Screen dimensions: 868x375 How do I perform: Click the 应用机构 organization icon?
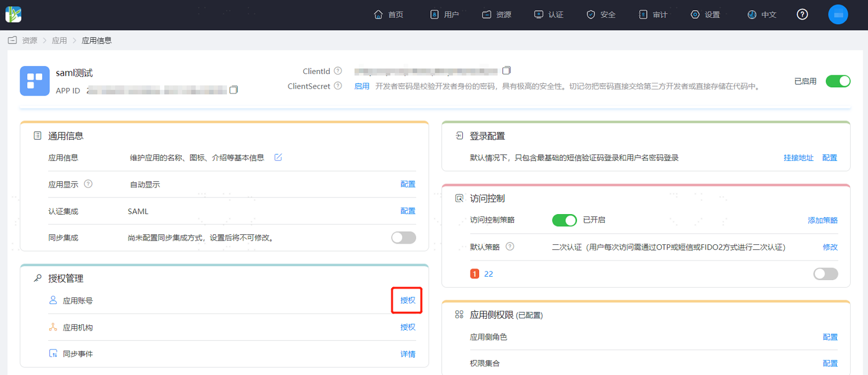point(53,327)
